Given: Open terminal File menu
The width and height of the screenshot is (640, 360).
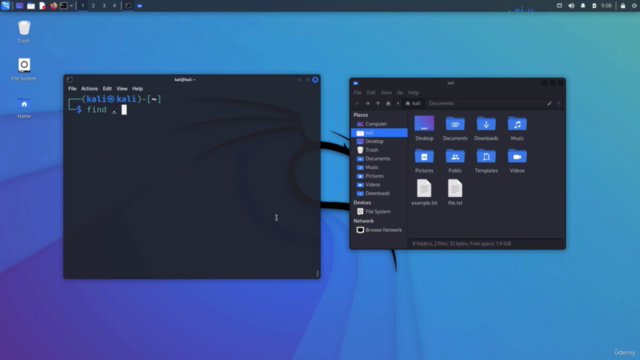Looking at the screenshot, I should (72, 89).
